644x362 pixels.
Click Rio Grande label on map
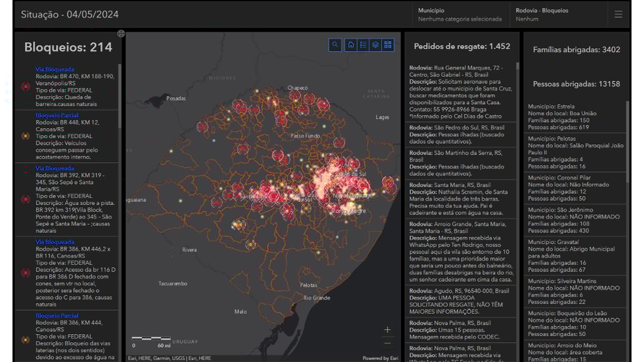317,298
